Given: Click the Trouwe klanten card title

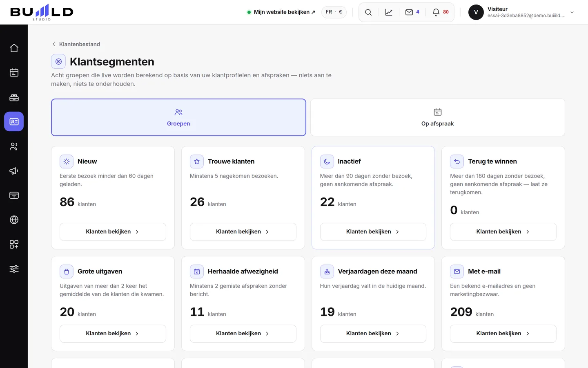Looking at the screenshot, I should coord(231,162).
